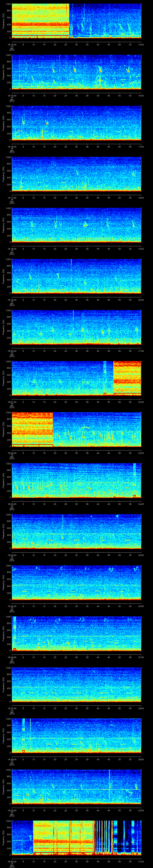Click the 28:00 end time label
Viewport: 153px width, 868px height.
pyautogui.click(x=141, y=708)
